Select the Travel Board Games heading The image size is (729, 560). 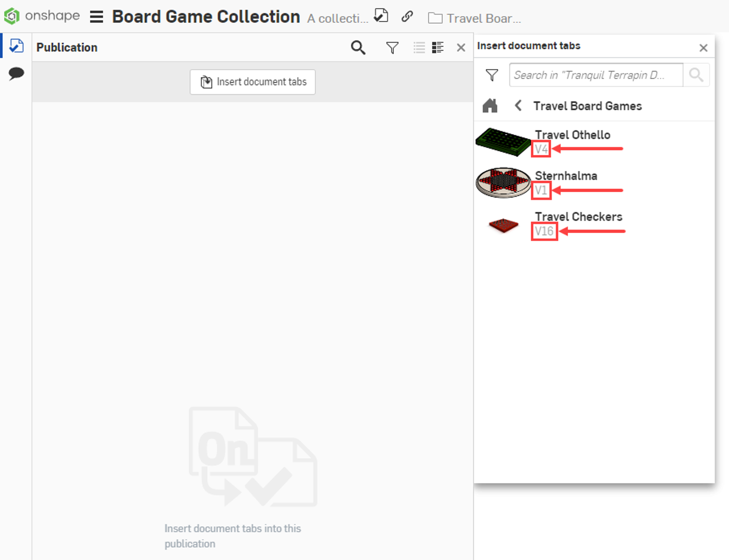(x=587, y=106)
